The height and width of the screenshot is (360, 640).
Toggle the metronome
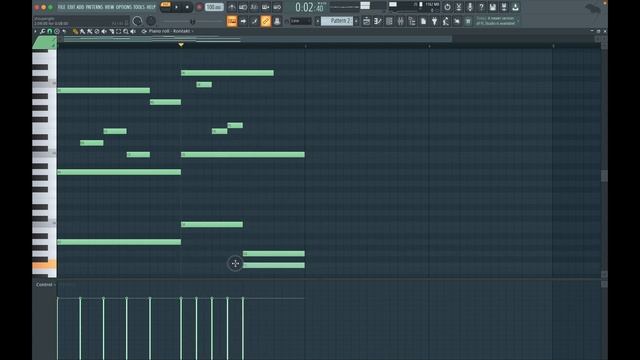click(x=232, y=7)
